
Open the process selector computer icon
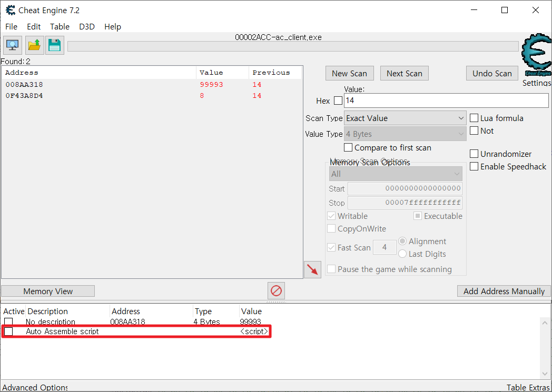coord(13,45)
